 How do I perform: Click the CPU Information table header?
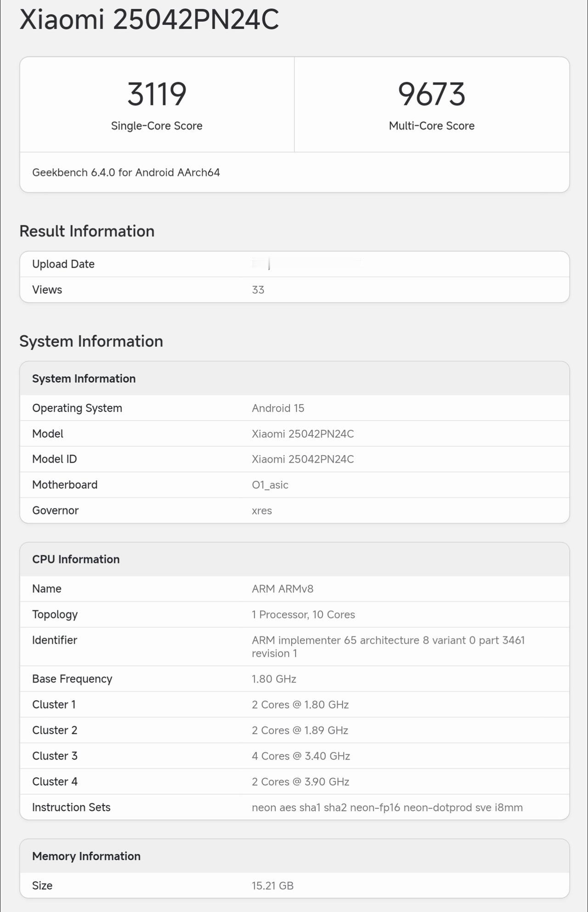pyautogui.click(x=294, y=559)
